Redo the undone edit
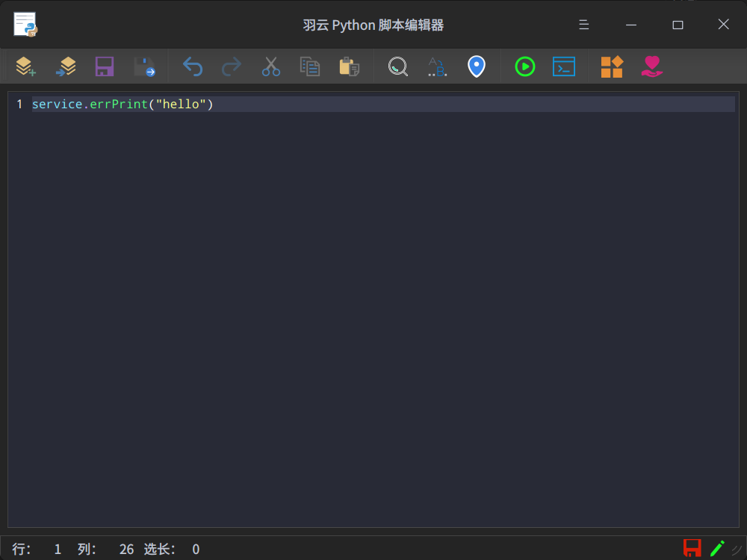 click(232, 66)
